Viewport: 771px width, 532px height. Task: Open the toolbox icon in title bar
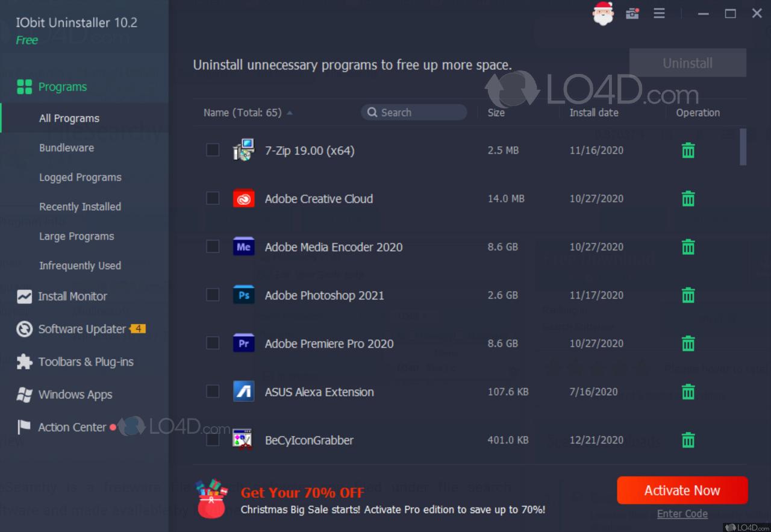[x=632, y=13]
